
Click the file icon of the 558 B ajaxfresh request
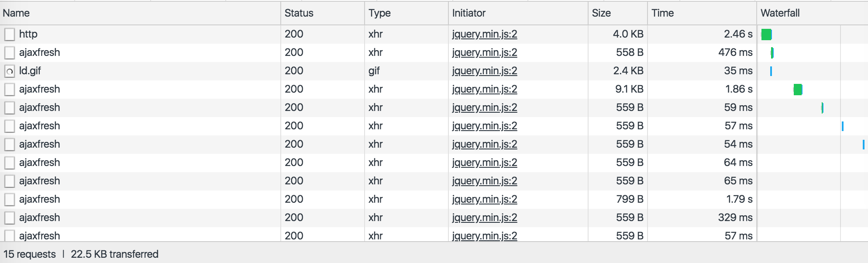(10, 53)
